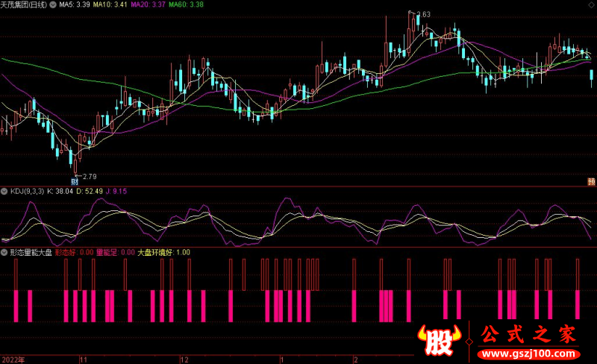Click the 形态好: 0.00 value

click(74, 252)
